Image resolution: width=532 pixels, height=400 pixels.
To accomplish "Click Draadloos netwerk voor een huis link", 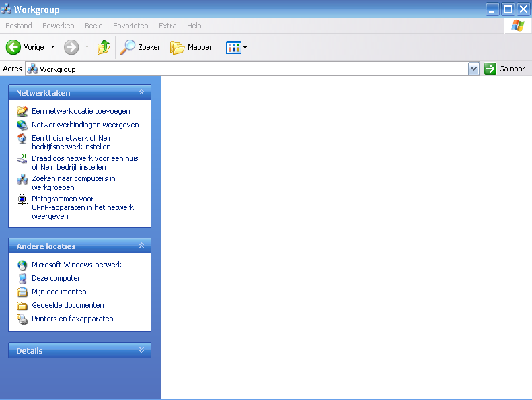I will click(85, 163).
